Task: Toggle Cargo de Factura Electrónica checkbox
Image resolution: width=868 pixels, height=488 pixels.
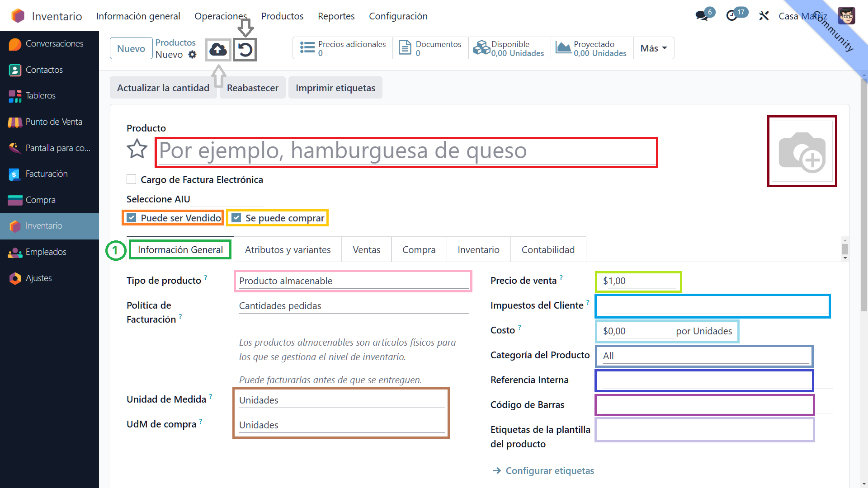Action: tap(132, 179)
